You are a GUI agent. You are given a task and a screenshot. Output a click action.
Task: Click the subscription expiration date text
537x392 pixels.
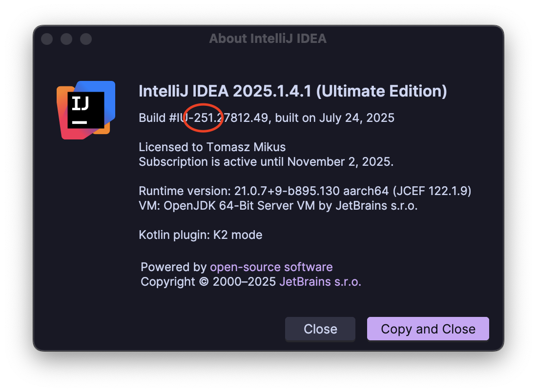pyautogui.click(x=267, y=161)
